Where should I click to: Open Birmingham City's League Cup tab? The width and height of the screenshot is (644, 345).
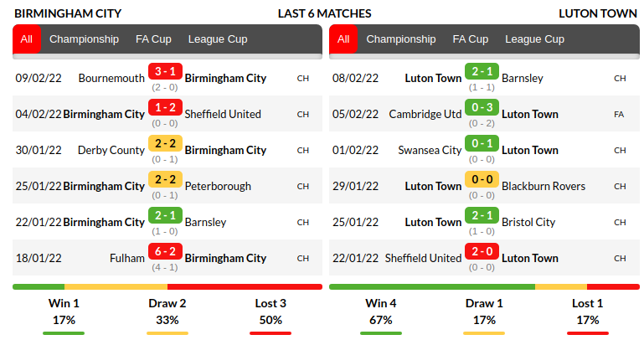click(x=218, y=39)
